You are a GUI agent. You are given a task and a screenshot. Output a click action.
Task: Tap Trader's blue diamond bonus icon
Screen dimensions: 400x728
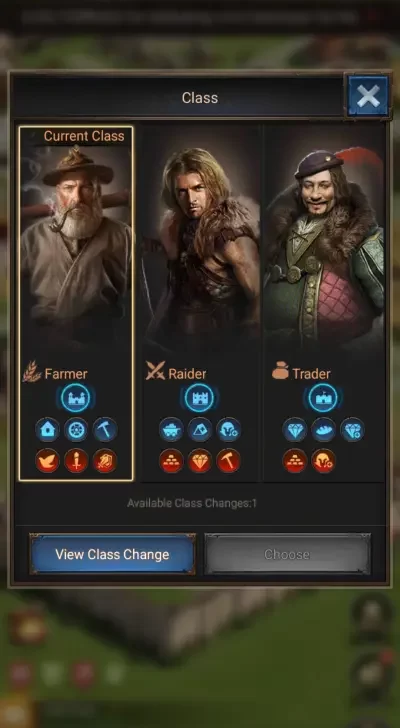(x=295, y=430)
